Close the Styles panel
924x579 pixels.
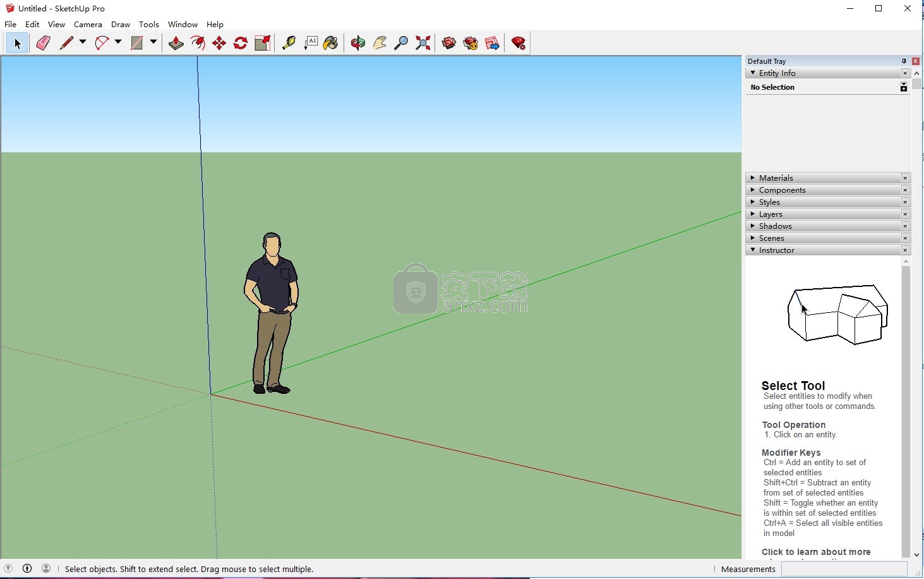[x=905, y=202]
